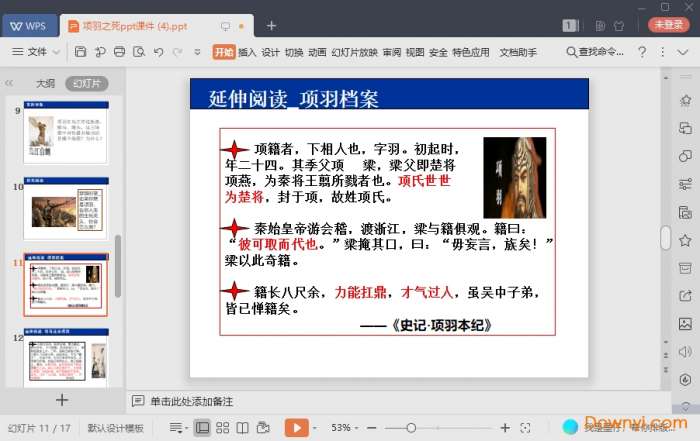Click the zoom out minus button
This screenshot has width=700, height=441.
371,428
